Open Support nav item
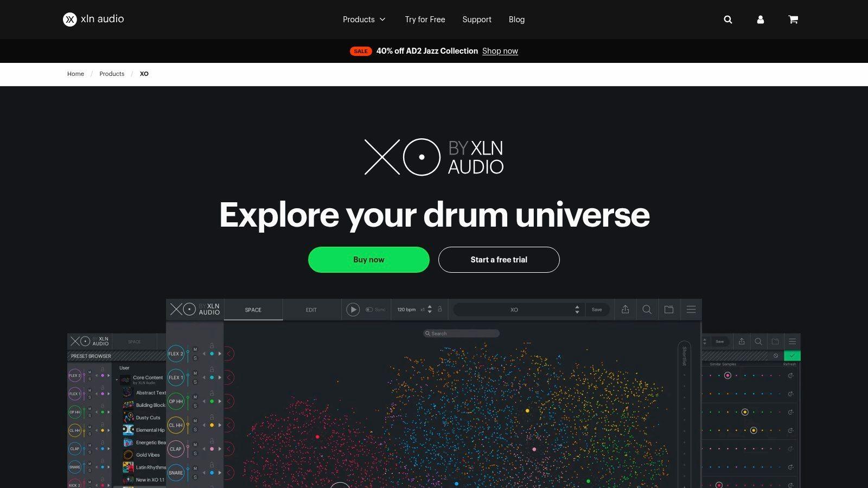868x488 pixels. point(477,20)
